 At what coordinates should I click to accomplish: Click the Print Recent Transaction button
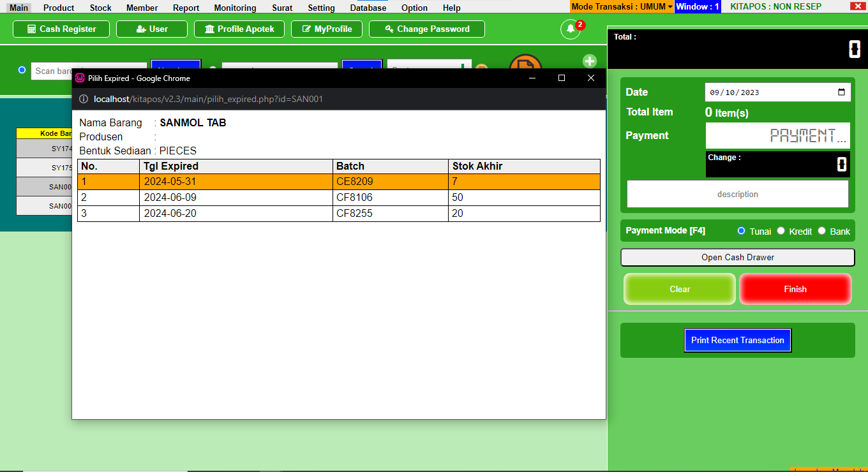(x=737, y=340)
